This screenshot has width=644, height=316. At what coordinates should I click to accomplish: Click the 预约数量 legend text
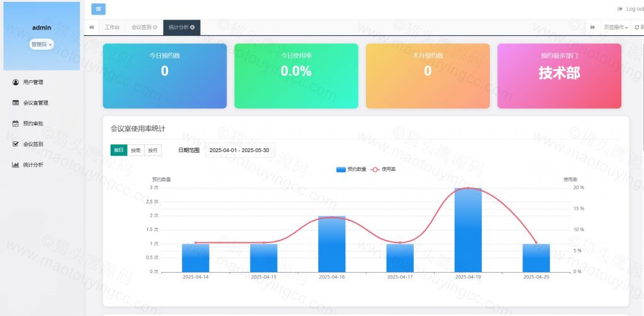coord(357,169)
